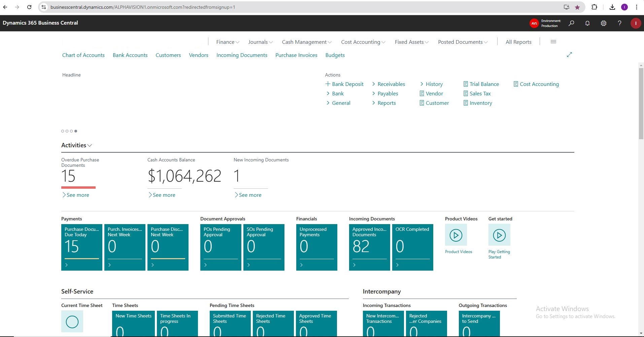Image resolution: width=644 pixels, height=337 pixels.
Task: Expand the General action group
Action: [338, 103]
